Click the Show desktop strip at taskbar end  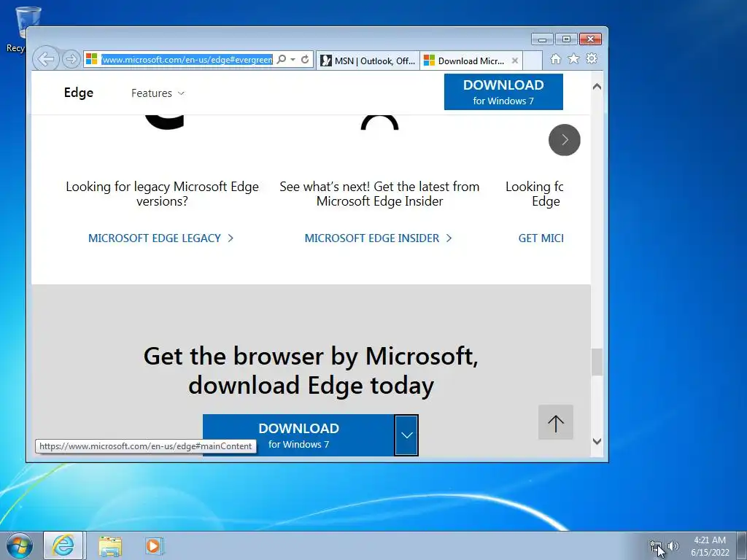pyautogui.click(x=743, y=545)
